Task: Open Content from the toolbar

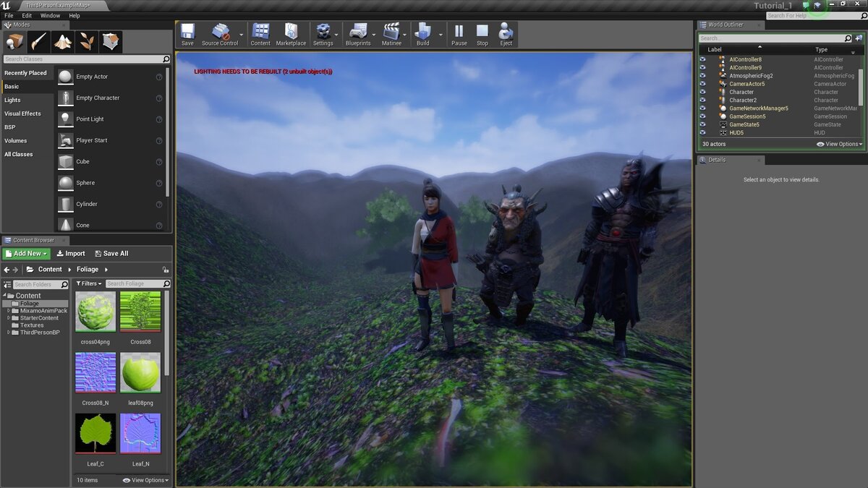Action: (x=260, y=34)
